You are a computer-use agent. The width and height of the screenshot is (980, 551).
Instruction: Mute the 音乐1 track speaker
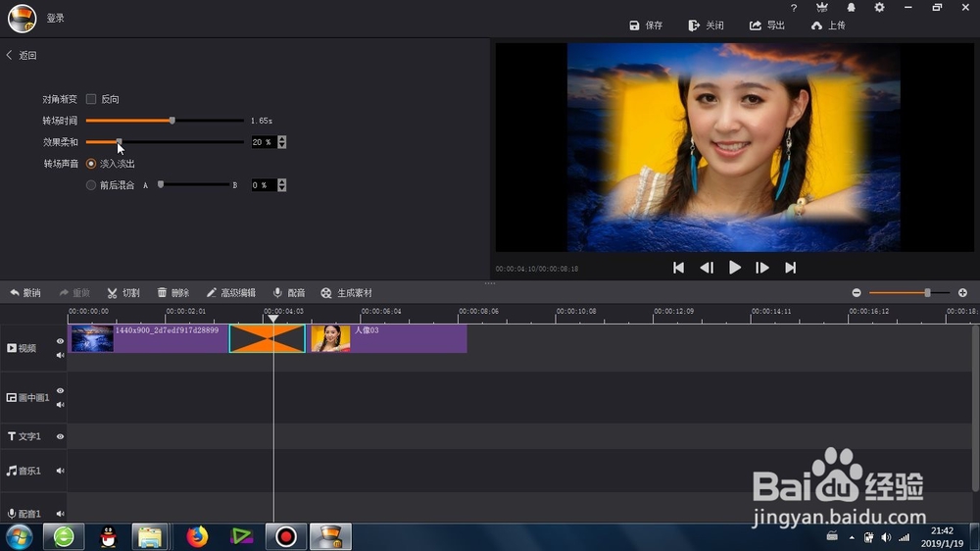[60, 471]
